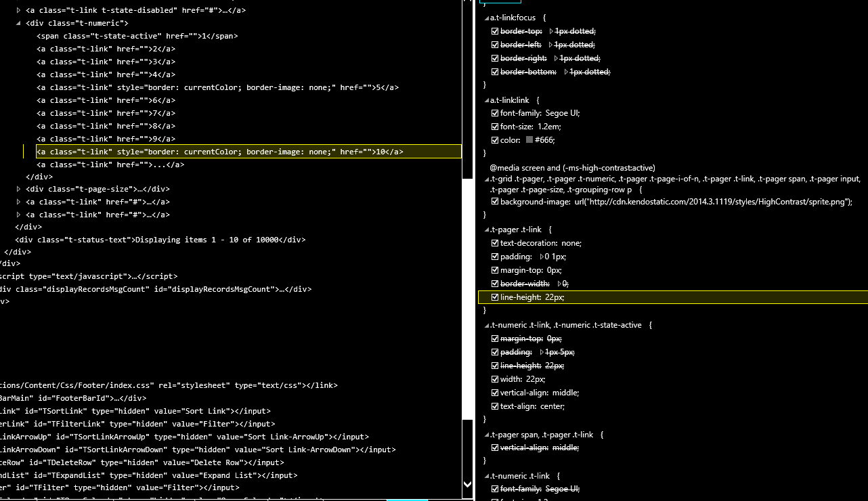Image resolution: width=868 pixels, height=501 pixels.
Task: Uncheck the border-bottom property checkbox
Action: pos(495,72)
